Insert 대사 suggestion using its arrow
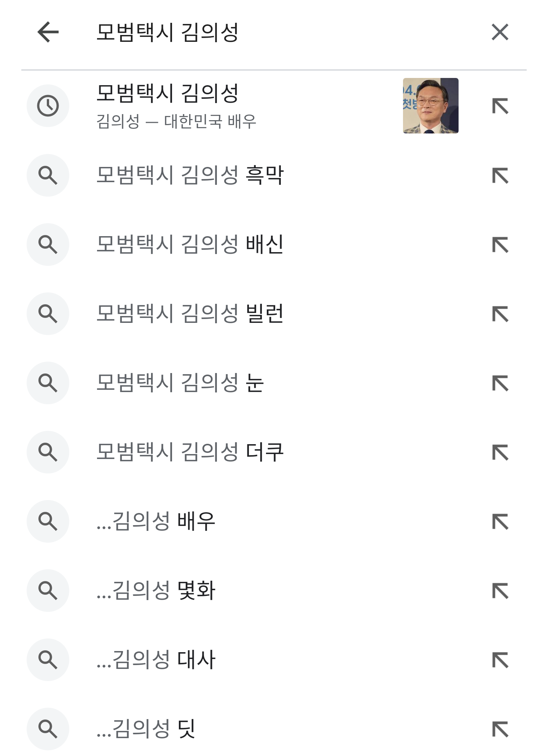548x756 pixels. [500, 660]
